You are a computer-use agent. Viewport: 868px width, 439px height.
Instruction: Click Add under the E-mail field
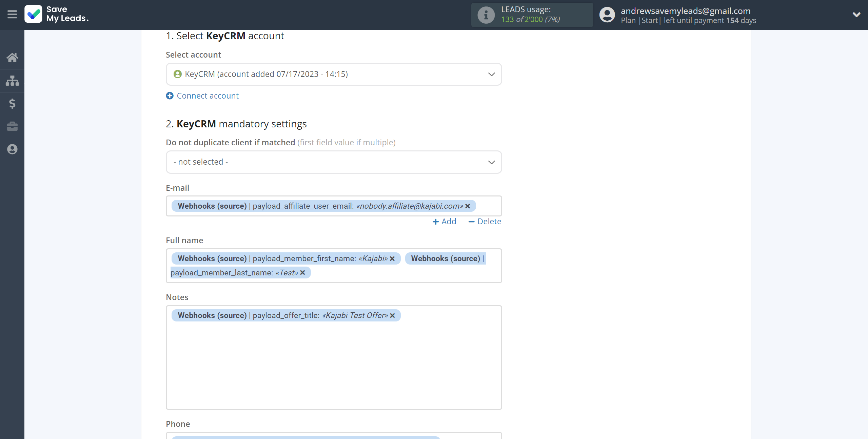click(x=444, y=222)
